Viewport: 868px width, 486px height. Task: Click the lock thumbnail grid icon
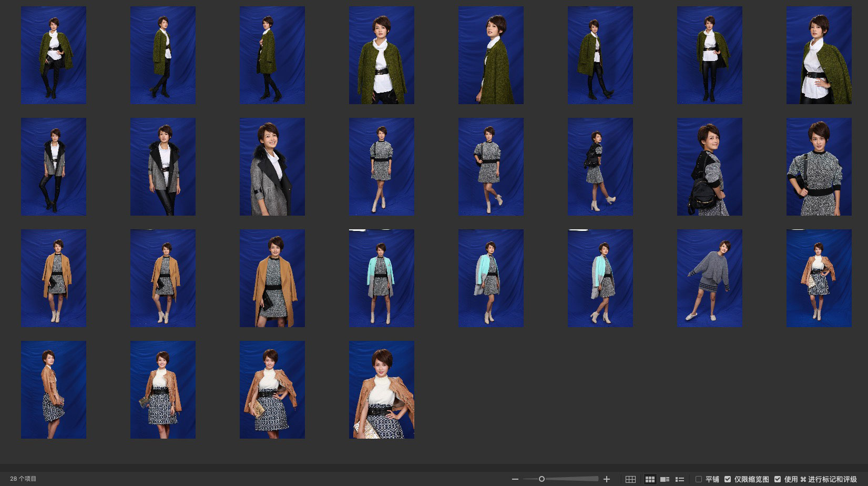(630, 479)
